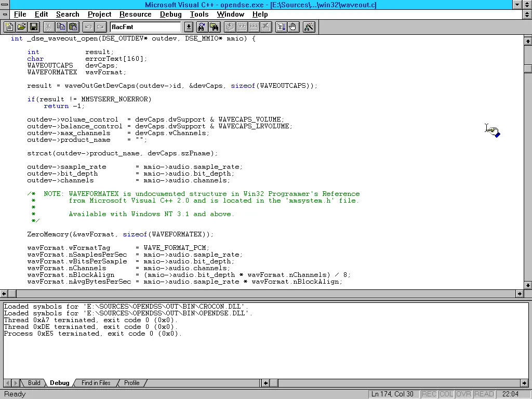Click the output tab scroll left arrow
The image size is (532, 399).
(7, 383)
